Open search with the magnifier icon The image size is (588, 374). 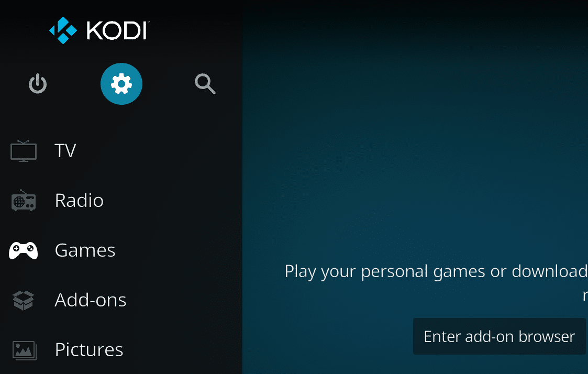pyautogui.click(x=205, y=84)
